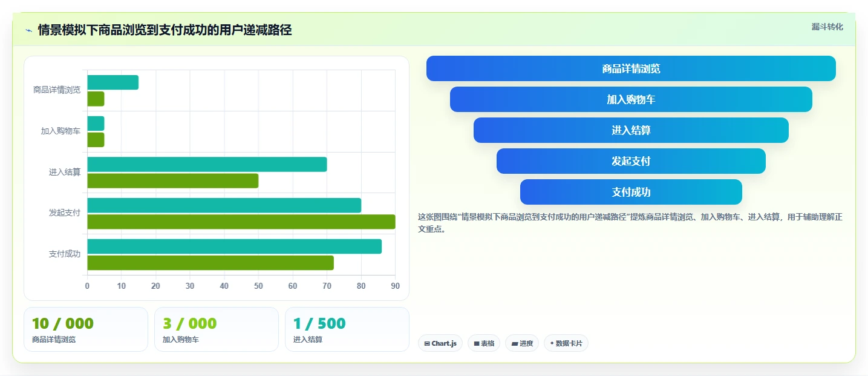Viewport: 868px width, 376px height.
Task: Open the 1 / 500 进入结算 data card
Action: point(347,329)
